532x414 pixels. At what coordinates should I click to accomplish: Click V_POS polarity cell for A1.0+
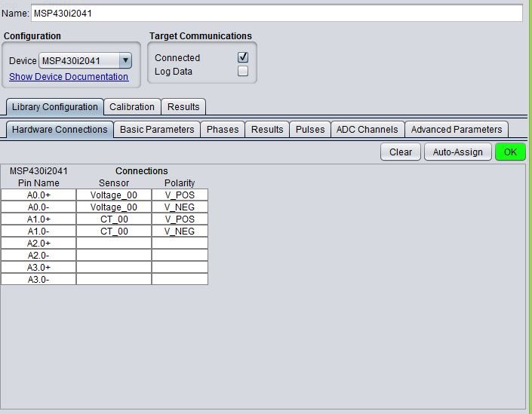(180, 219)
